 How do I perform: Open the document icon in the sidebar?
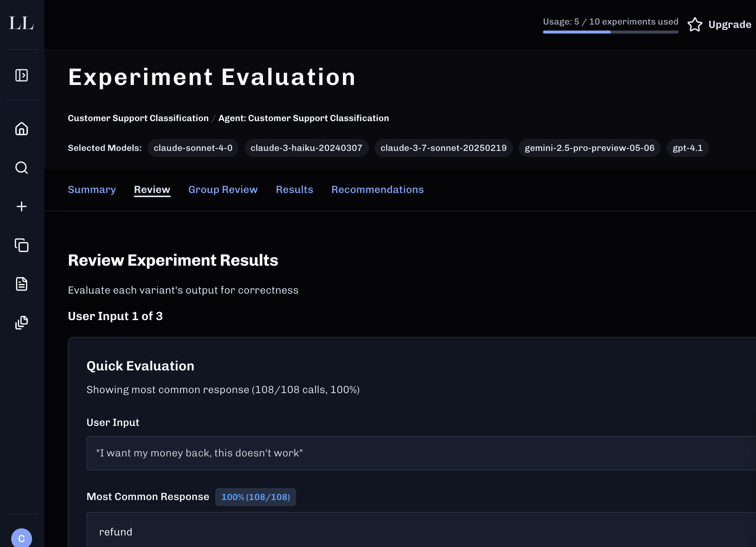pyautogui.click(x=21, y=284)
